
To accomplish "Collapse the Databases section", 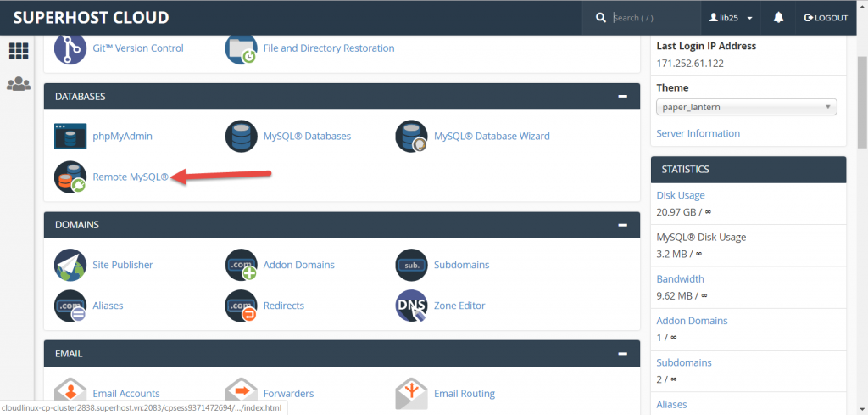I will (623, 97).
